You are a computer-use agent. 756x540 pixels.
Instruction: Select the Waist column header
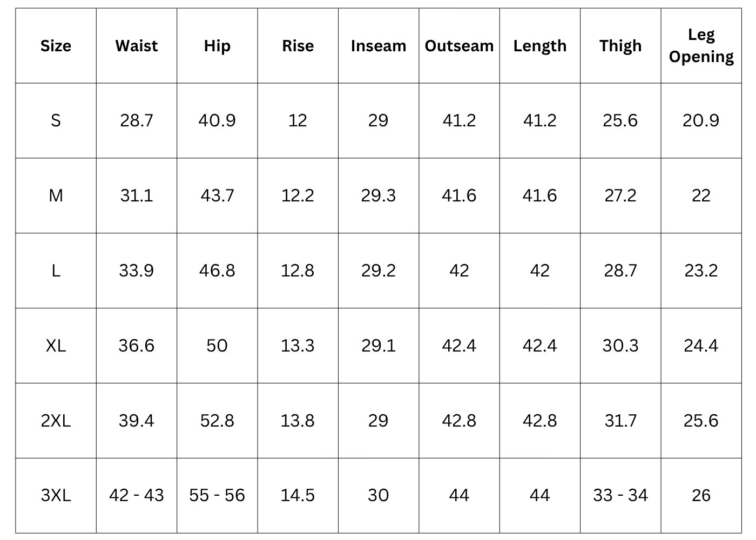(137, 46)
